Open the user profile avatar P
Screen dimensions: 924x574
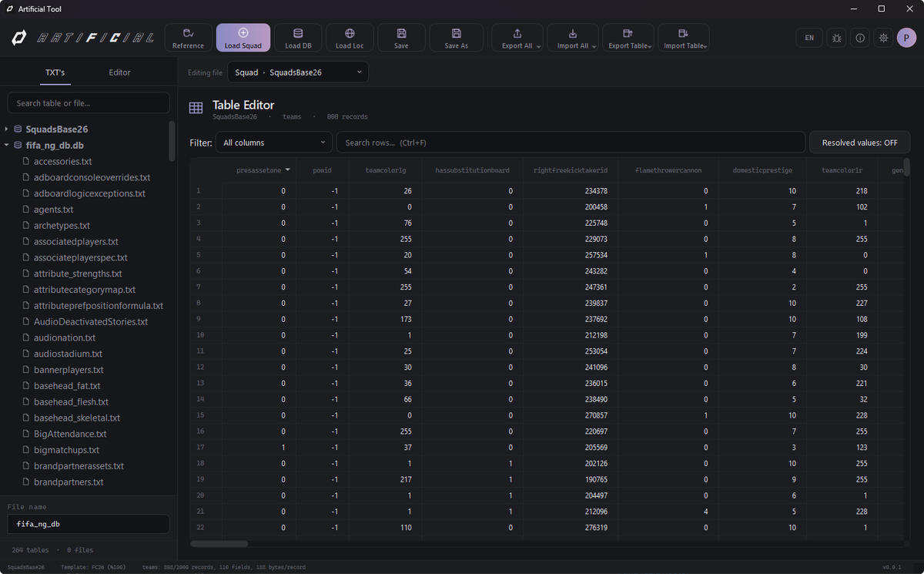pyautogui.click(x=906, y=38)
